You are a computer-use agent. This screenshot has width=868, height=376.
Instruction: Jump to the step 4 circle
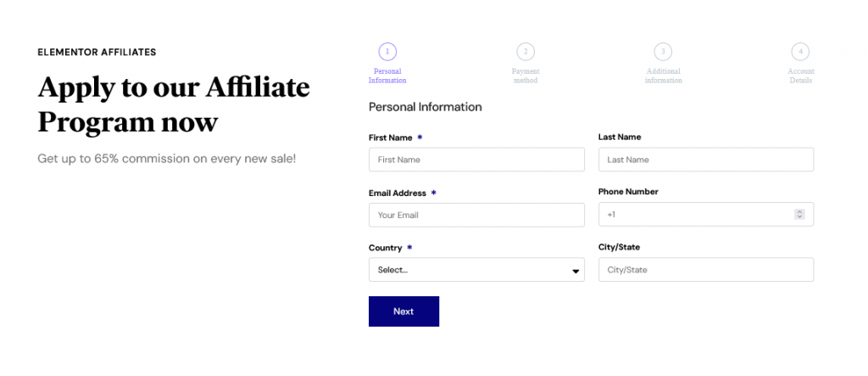pyautogui.click(x=800, y=52)
